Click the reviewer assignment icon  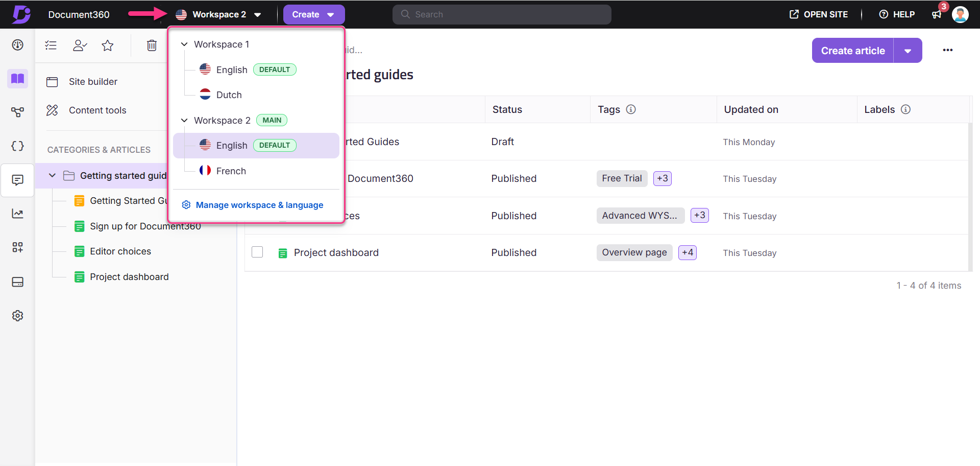pyautogui.click(x=80, y=45)
